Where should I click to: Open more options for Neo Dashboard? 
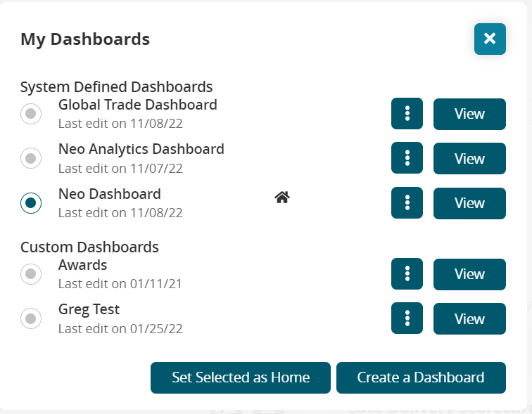coord(407,203)
